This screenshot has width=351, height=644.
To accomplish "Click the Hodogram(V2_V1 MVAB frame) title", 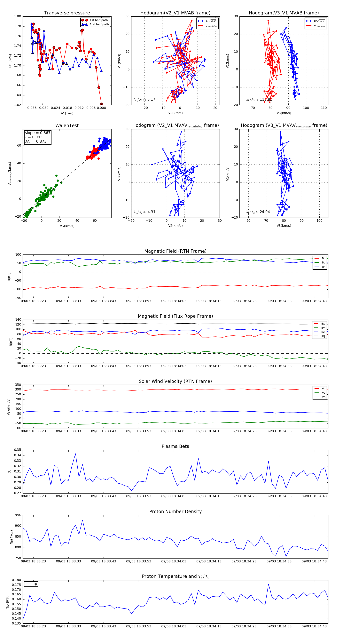I will click(175, 13).
